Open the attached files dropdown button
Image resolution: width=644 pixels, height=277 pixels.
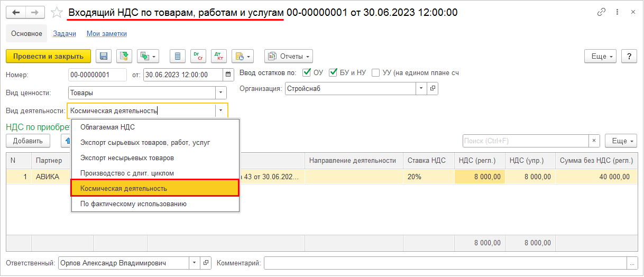click(x=243, y=56)
